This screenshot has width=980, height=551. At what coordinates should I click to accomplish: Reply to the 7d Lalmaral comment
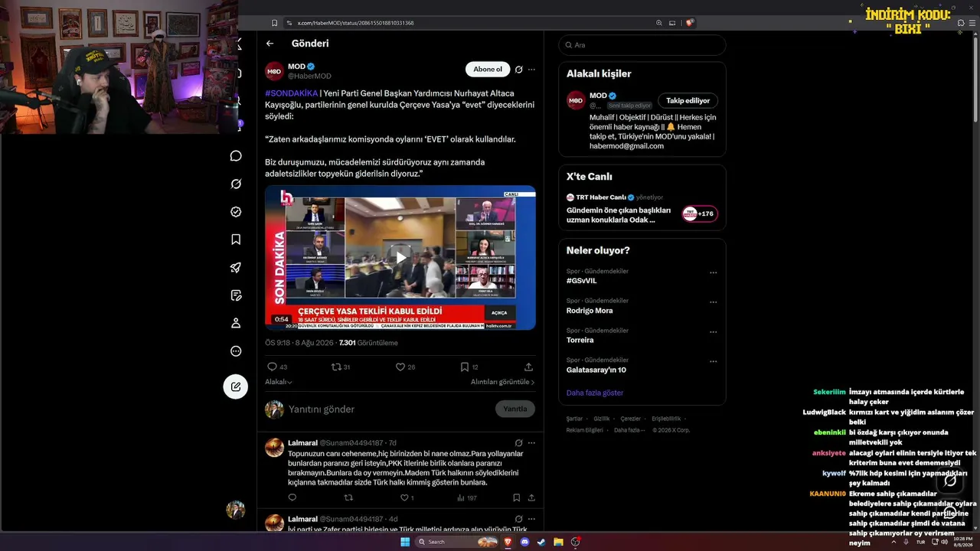pos(292,497)
